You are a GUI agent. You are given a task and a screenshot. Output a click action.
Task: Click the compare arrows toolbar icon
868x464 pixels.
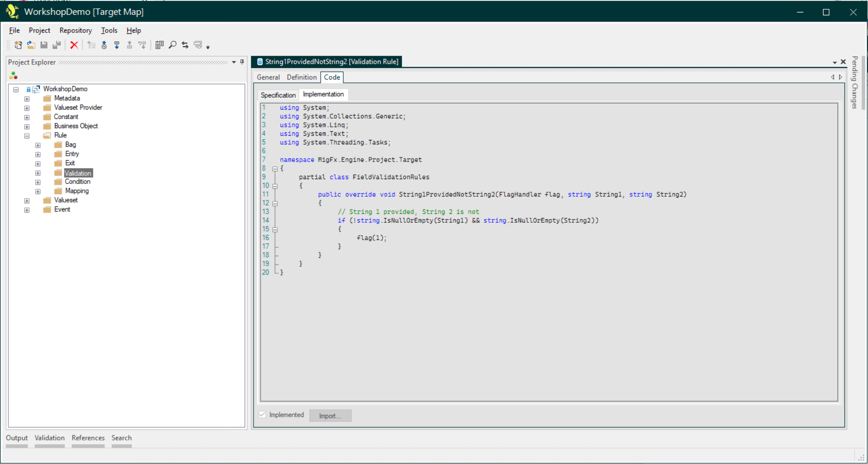click(185, 45)
